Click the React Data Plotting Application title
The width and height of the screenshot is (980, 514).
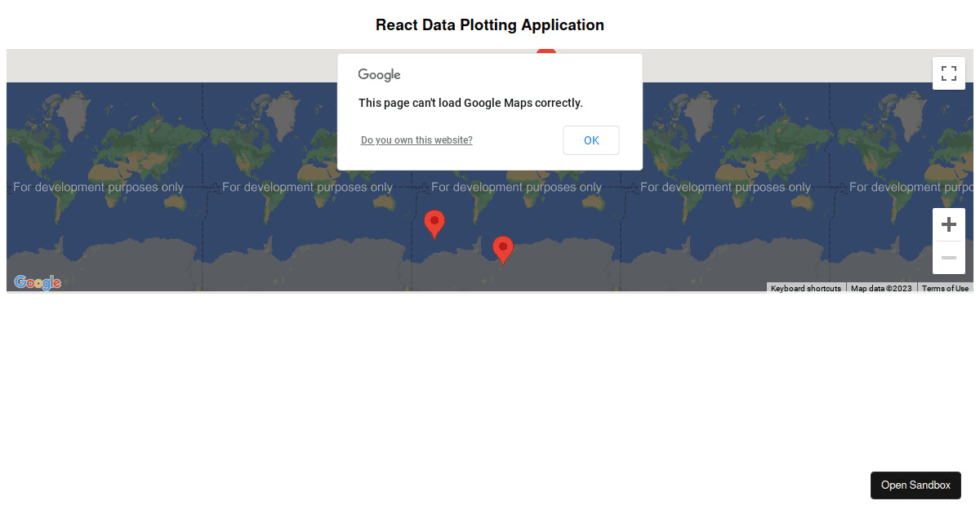[x=489, y=24]
